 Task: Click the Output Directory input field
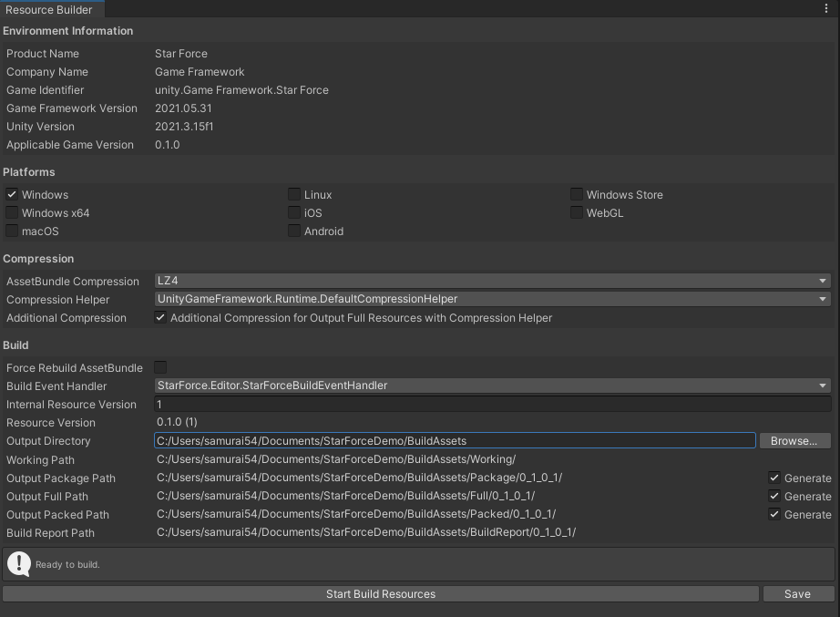click(456, 440)
